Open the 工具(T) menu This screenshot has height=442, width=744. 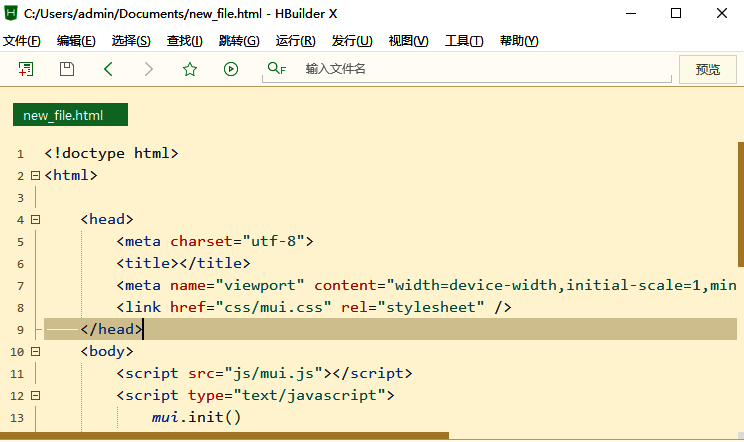tap(464, 41)
